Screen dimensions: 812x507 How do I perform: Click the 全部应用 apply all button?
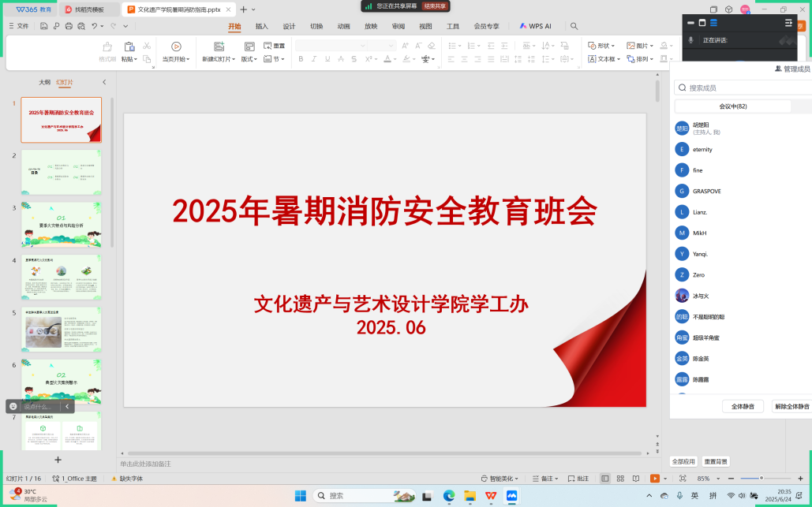[683, 461]
